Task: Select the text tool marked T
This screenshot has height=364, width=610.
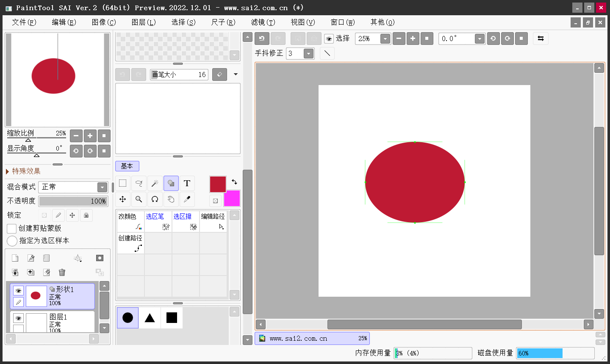Action: [187, 183]
